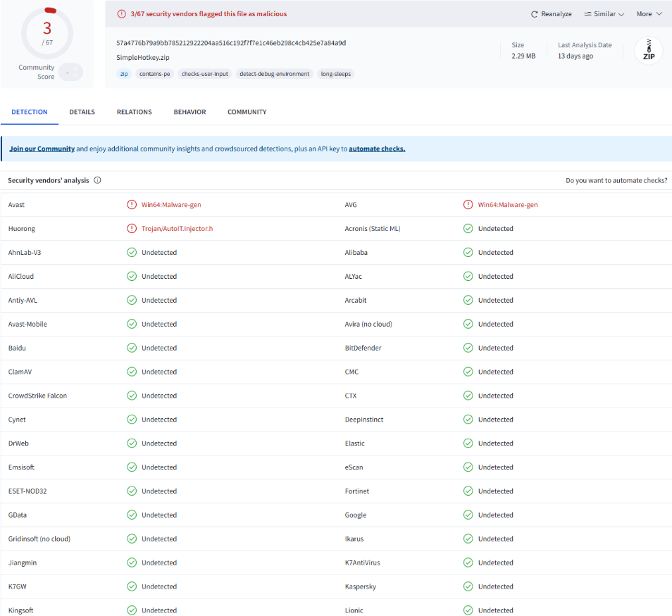This screenshot has width=672, height=616.
Task: Click the SimpleHotkey.zip file name
Action: coord(143,58)
